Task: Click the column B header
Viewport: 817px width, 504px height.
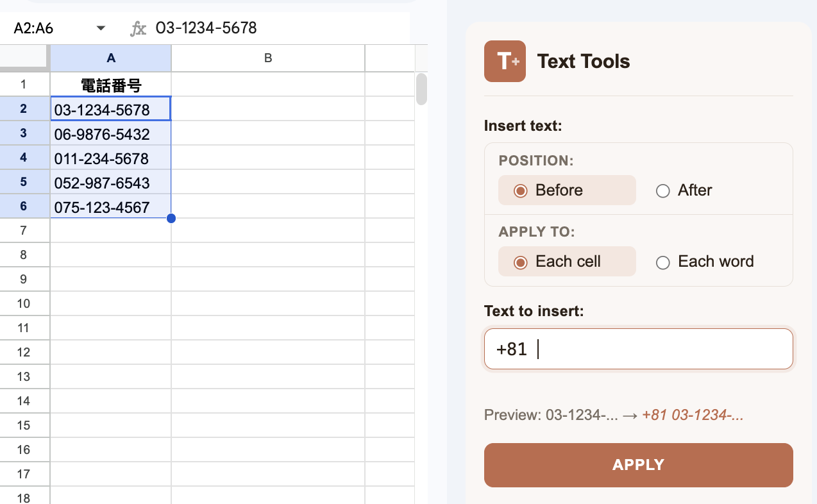Action: 267,57
